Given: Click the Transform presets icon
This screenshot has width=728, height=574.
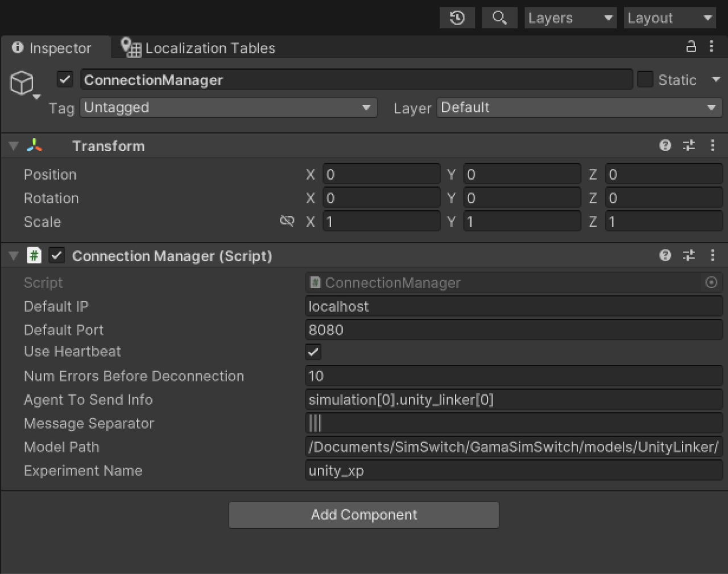Looking at the screenshot, I should (x=689, y=145).
